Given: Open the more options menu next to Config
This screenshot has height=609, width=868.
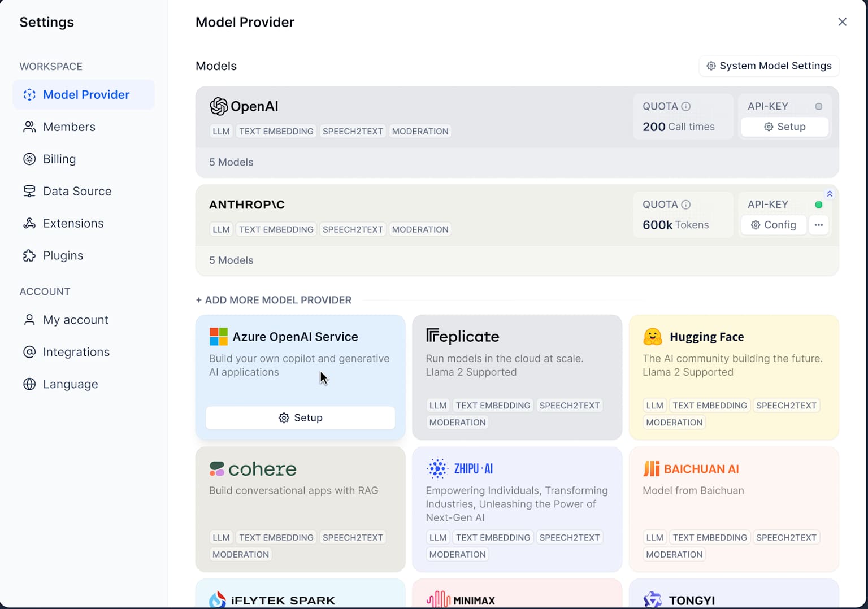Looking at the screenshot, I should pos(818,225).
